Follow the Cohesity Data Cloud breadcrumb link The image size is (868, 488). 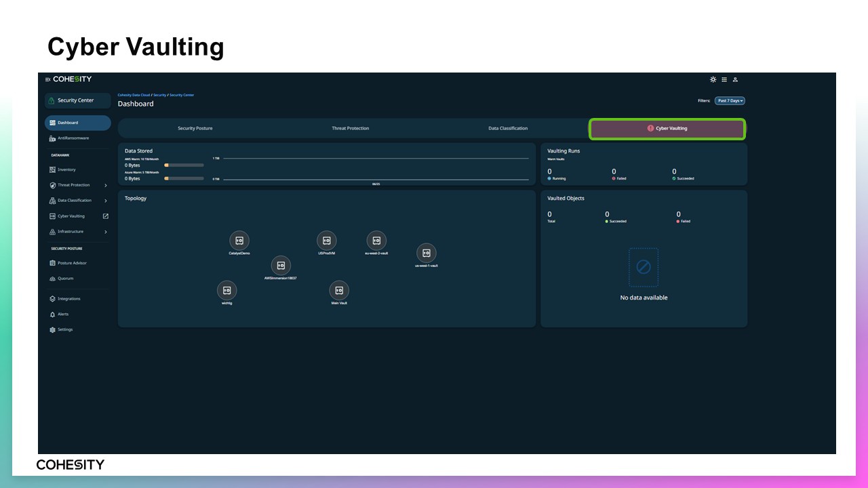134,96
